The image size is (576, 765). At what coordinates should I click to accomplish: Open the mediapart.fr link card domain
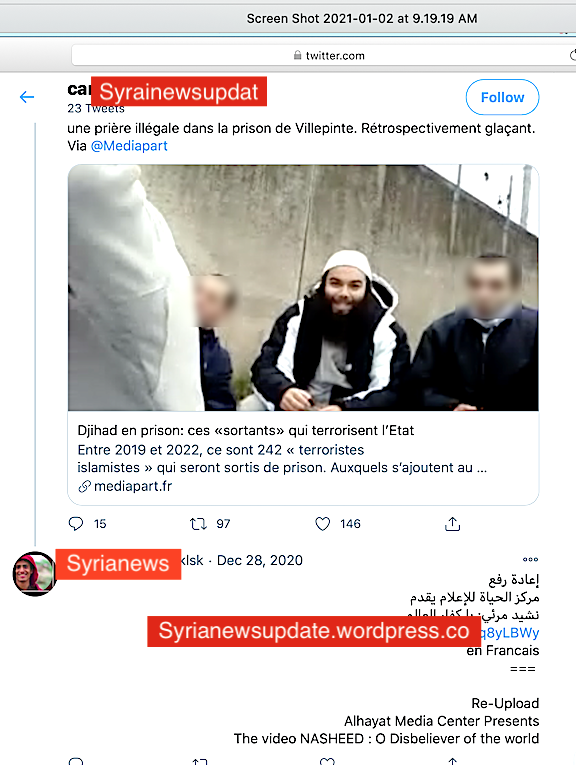(x=133, y=486)
